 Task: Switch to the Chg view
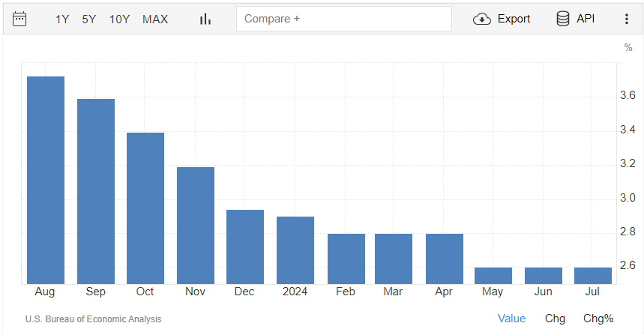point(555,319)
